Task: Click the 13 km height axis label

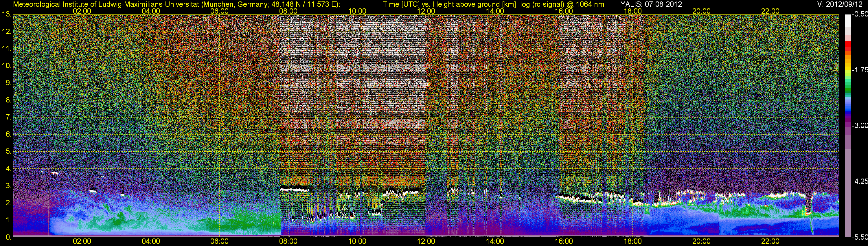Action: 6,14
